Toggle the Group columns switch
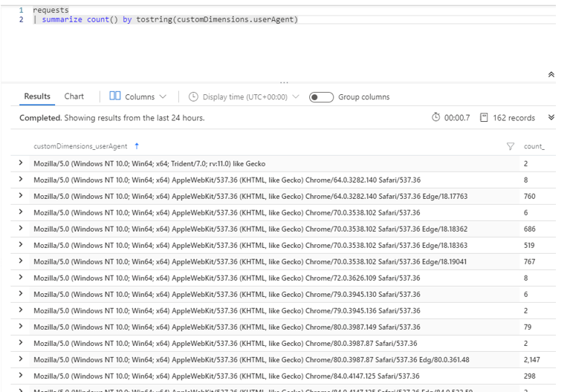 321,97
